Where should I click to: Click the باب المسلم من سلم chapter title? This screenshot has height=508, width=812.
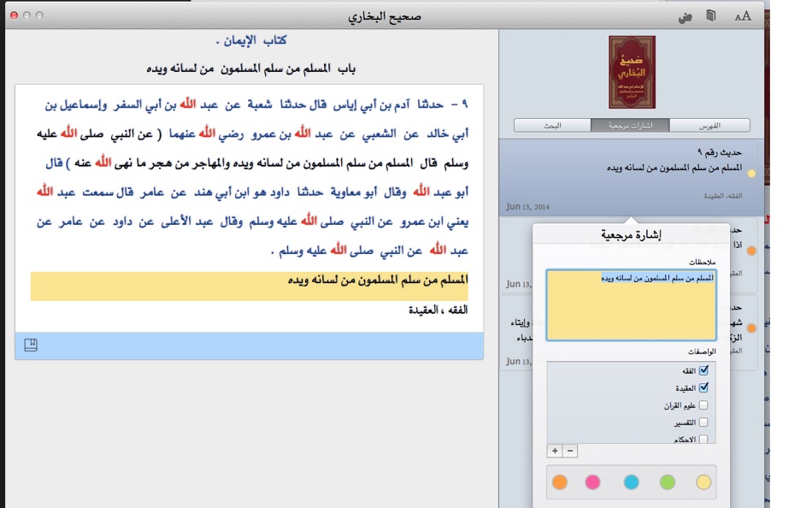pos(251,68)
